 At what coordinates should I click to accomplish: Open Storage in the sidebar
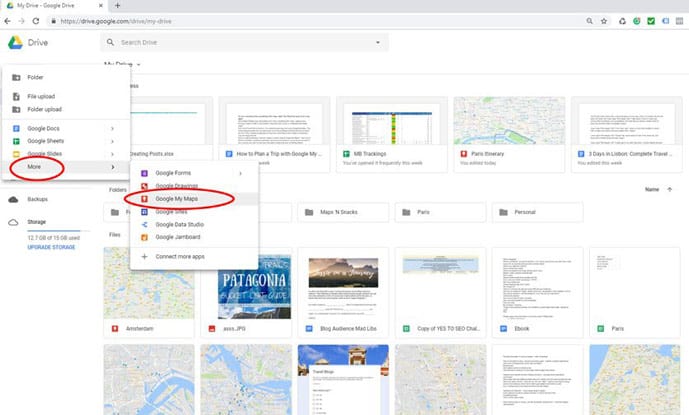click(x=36, y=222)
